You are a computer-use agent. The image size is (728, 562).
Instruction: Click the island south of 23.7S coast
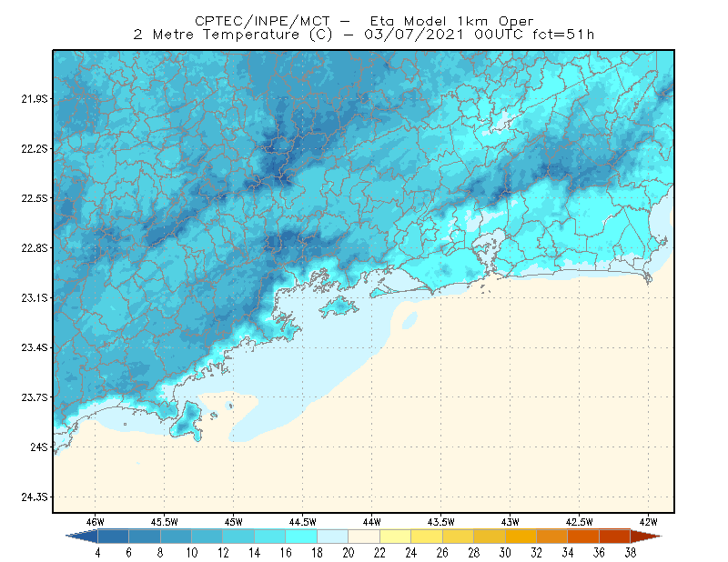tap(187, 421)
